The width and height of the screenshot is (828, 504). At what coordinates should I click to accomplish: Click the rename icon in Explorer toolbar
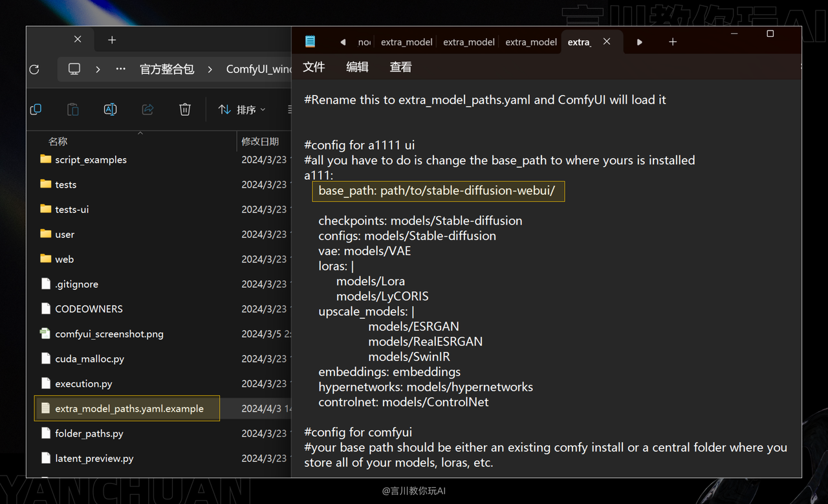(x=111, y=110)
